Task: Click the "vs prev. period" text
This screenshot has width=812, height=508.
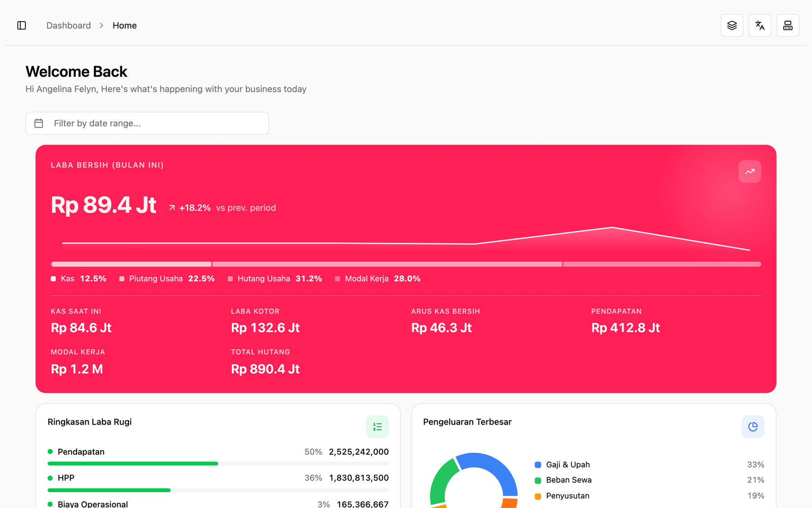Action: [246, 208]
